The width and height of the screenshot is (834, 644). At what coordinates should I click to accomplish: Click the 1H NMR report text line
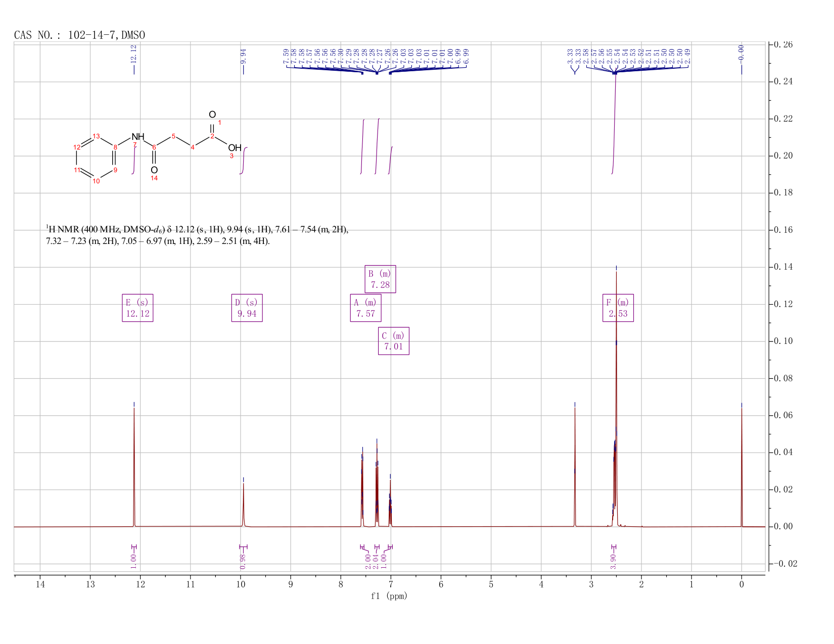(x=197, y=229)
